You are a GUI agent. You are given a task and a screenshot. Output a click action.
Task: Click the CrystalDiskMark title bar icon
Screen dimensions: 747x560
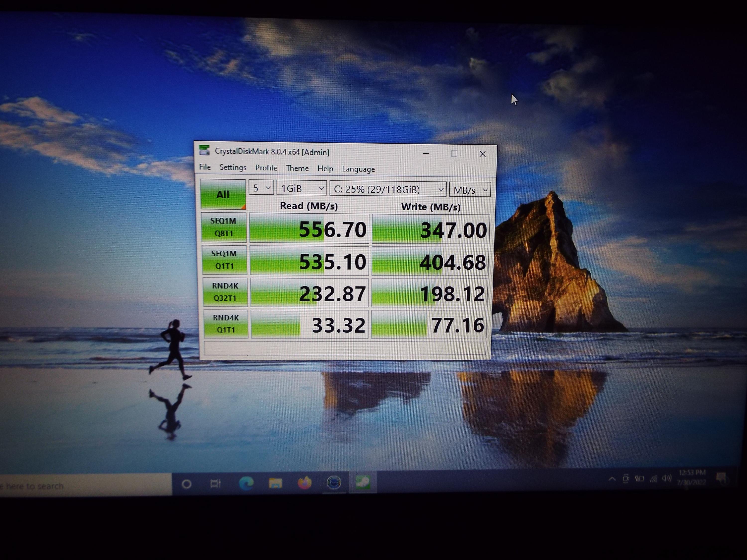tap(204, 151)
